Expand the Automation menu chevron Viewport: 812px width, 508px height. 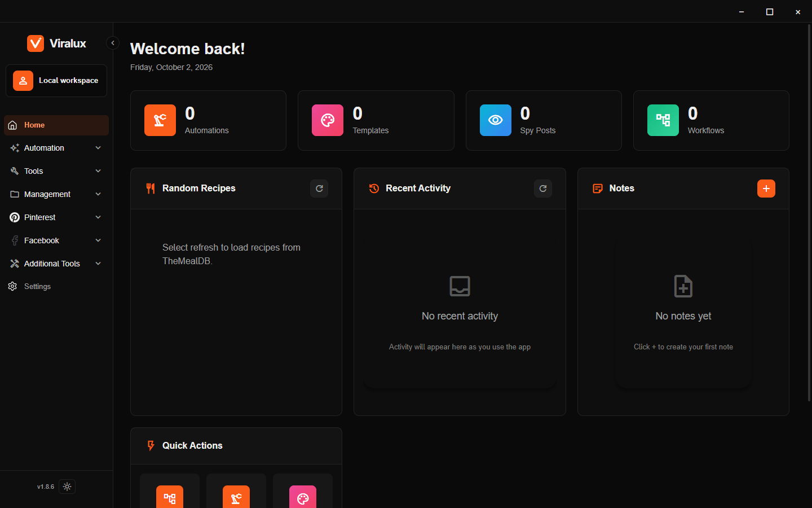coord(98,148)
